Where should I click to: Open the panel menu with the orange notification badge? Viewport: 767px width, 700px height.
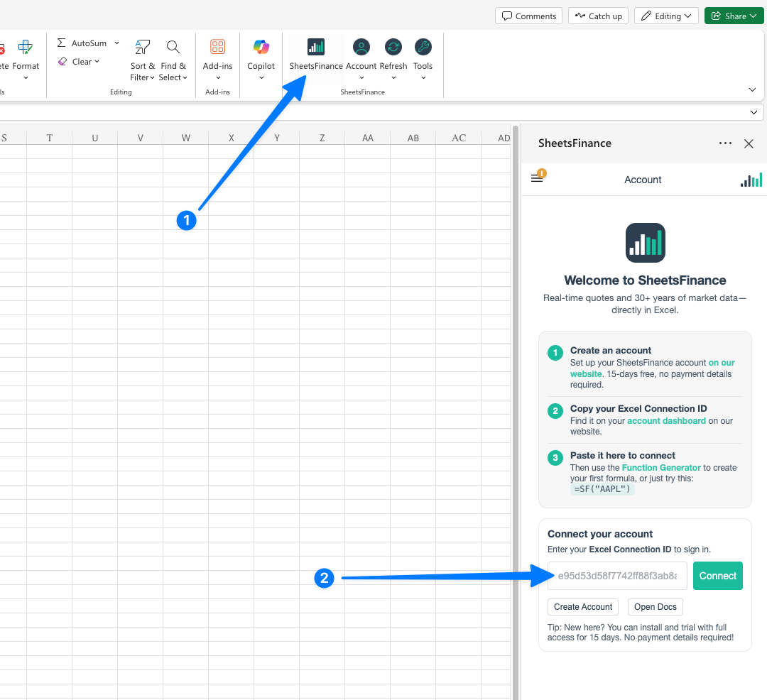point(537,177)
